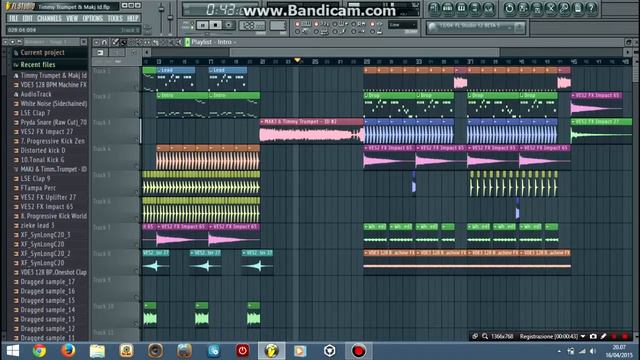The image size is (640, 360).
Task: Open Firefox from the taskbar
Action: (x=68, y=351)
